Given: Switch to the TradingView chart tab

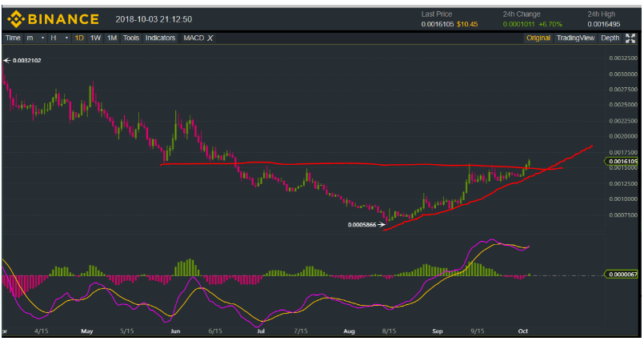Looking at the screenshot, I should pyautogui.click(x=575, y=38).
